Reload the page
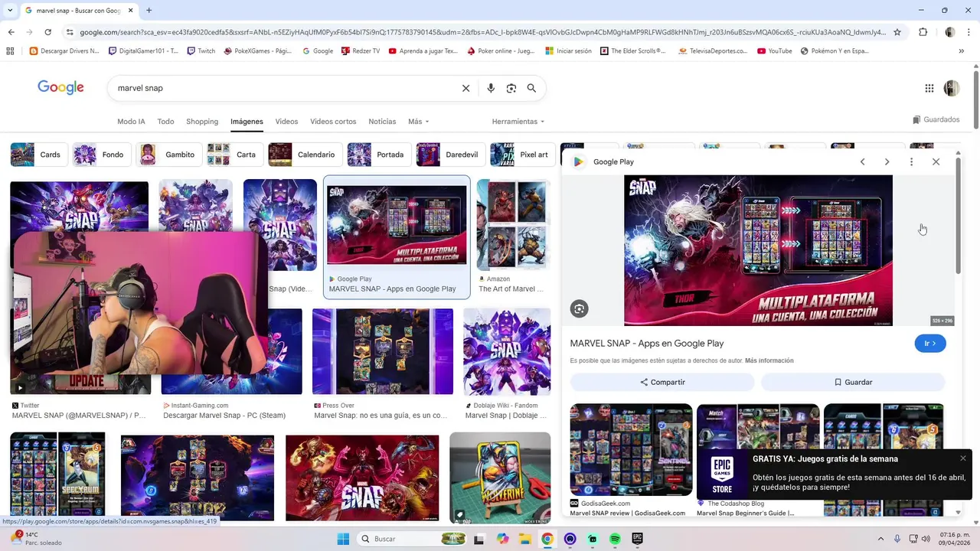The width and height of the screenshot is (980, 551). tap(47, 32)
